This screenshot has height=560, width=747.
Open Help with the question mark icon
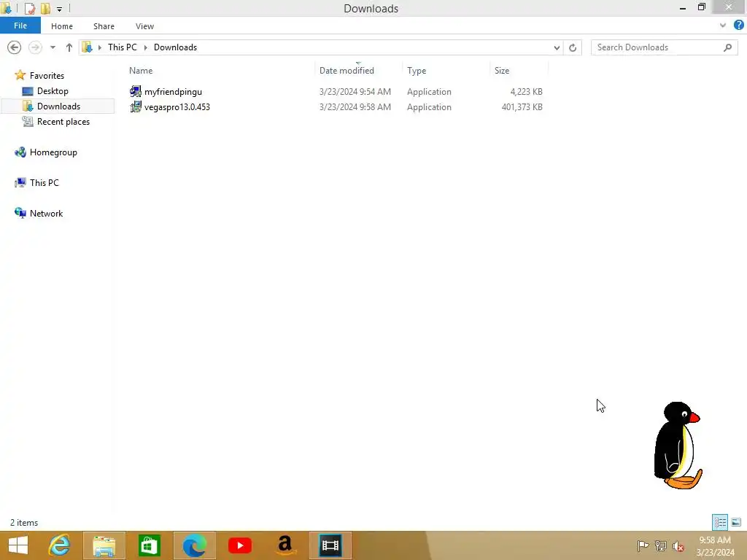point(739,26)
